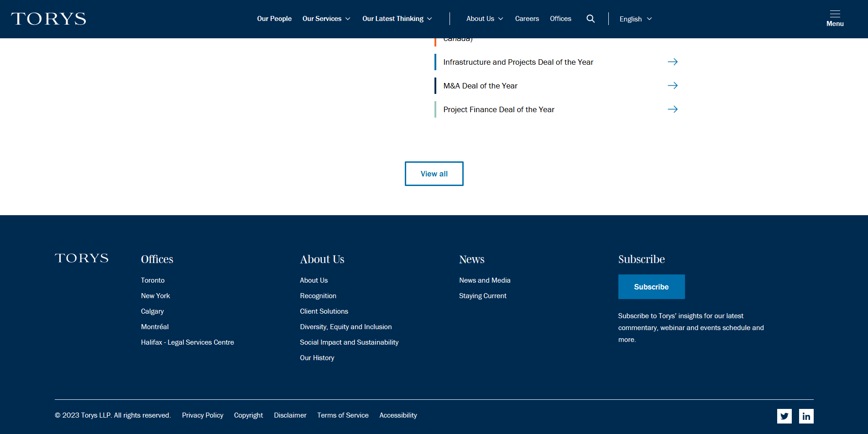The height and width of the screenshot is (434, 868).
Task: Click the News footer heading
Action: click(472, 259)
